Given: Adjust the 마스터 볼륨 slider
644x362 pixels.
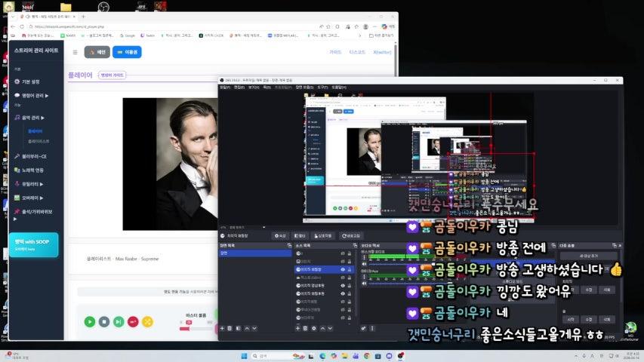Looking at the screenshot, I should [196, 329].
